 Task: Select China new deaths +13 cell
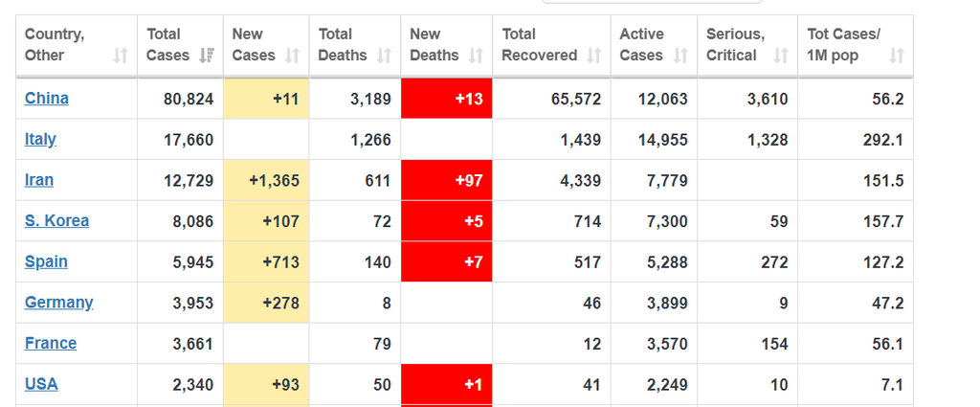[447, 99]
